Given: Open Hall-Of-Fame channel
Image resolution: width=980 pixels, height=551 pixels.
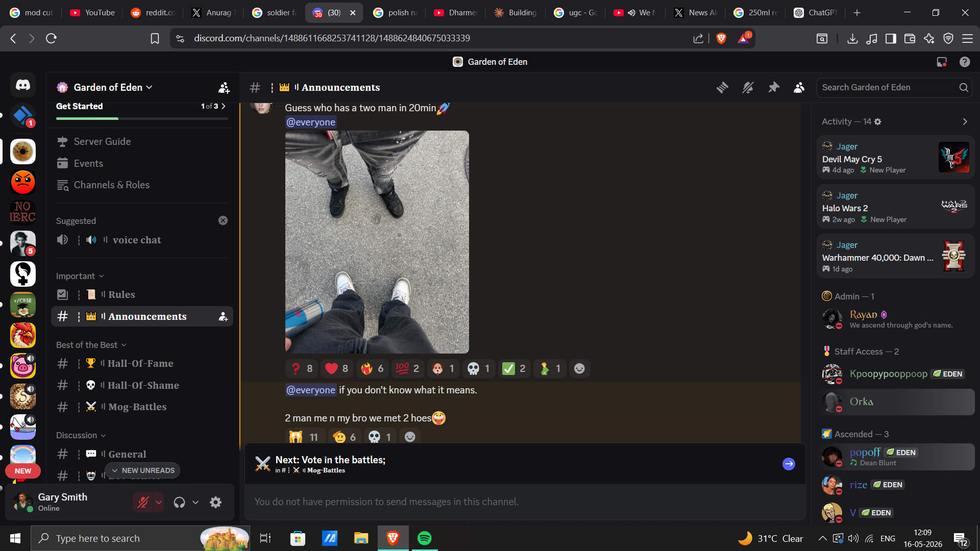Looking at the screenshot, I should point(142,363).
